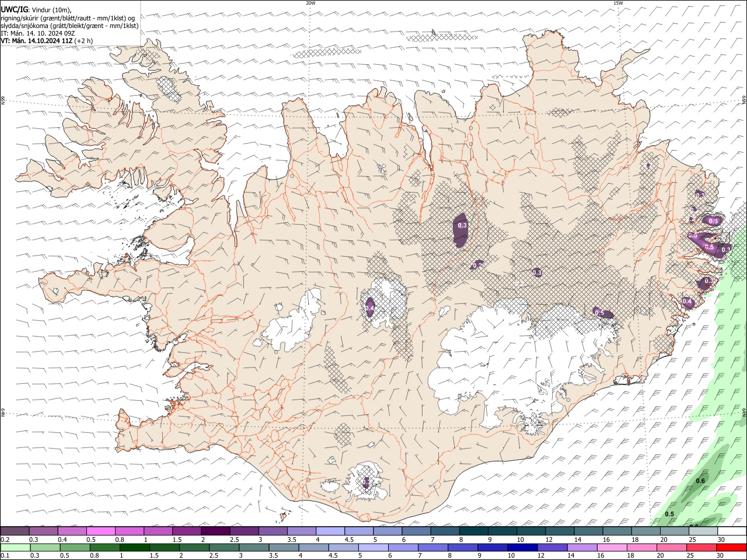Pick the bottom-row swatch between 2 and 2.5
This screenshot has width=747, height=560.
coord(194,548)
